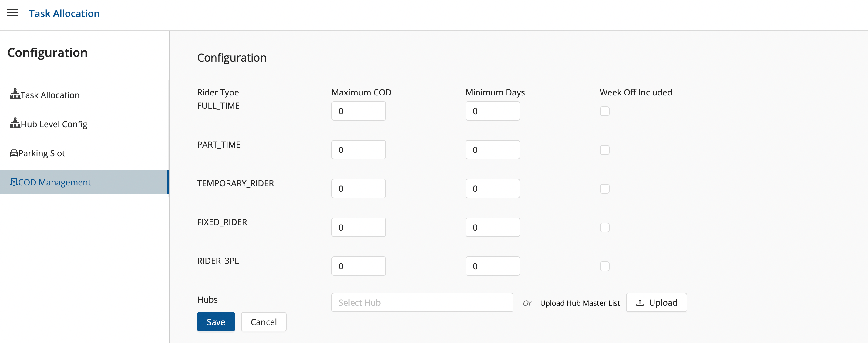868x343 pixels.
Task: Click the Task Allocation header link
Action: pos(64,13)
